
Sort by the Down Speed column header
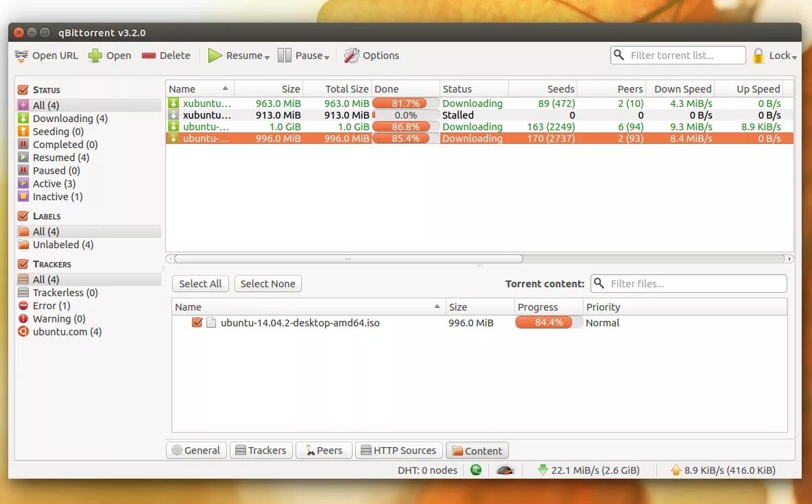tap(680, 89)
